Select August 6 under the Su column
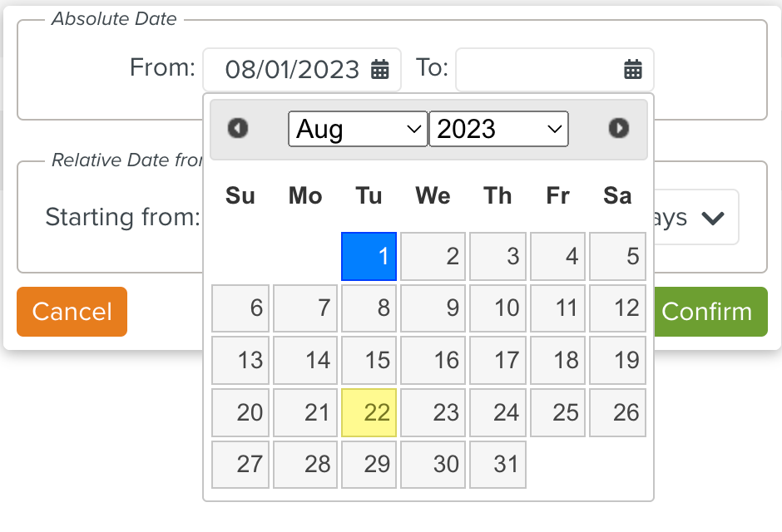The width and height of the screenshot is (782, 532). pos(240,308)
